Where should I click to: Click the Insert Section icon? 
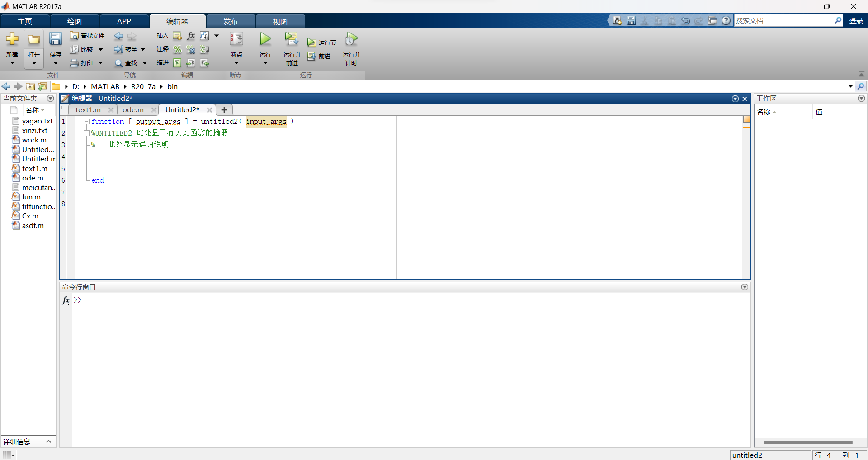pyautogui.click(x=177, y=36)
